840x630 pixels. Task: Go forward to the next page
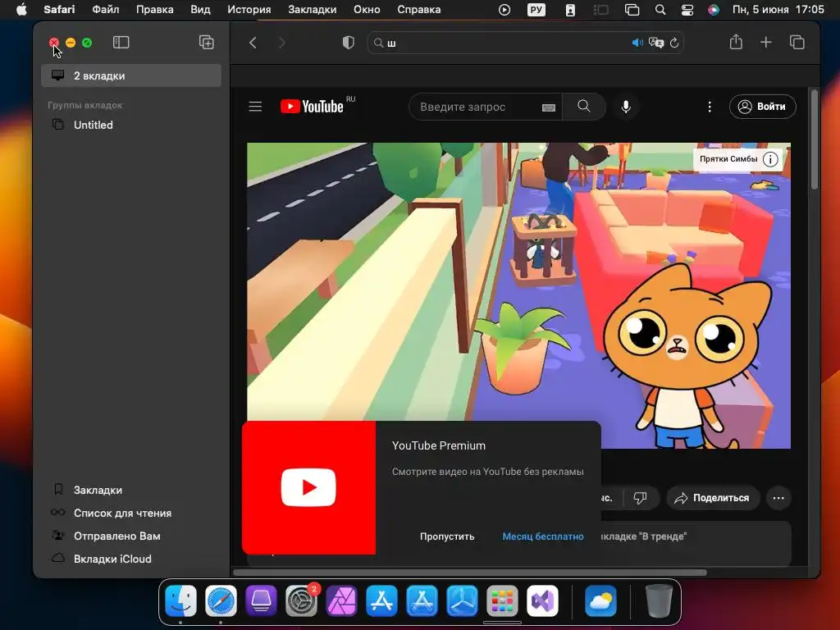pyautogui.click(x=282, y=43)
